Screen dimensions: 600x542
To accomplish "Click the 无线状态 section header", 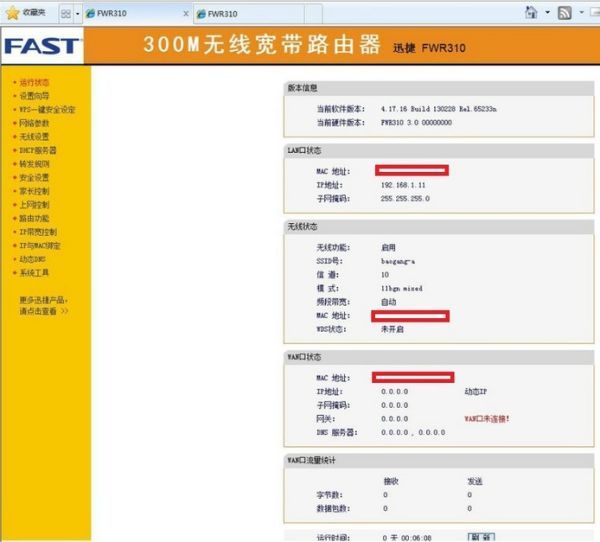I will pos(302,227).
